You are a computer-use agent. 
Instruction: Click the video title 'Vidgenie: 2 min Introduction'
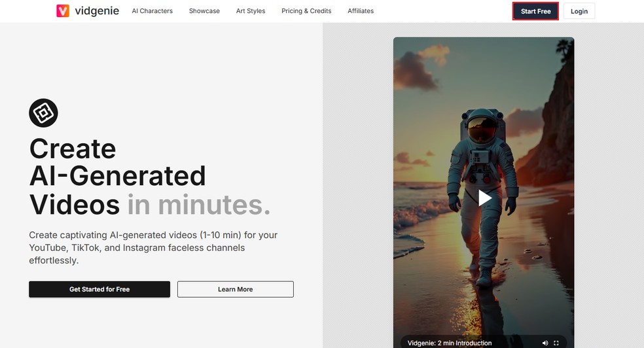[x=450, y=343]
